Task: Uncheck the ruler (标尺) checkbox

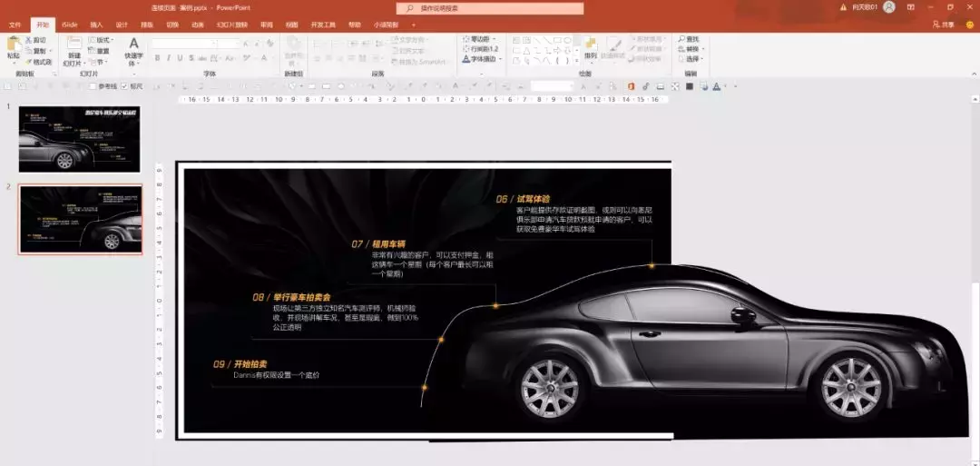Action: click(124, 86)
